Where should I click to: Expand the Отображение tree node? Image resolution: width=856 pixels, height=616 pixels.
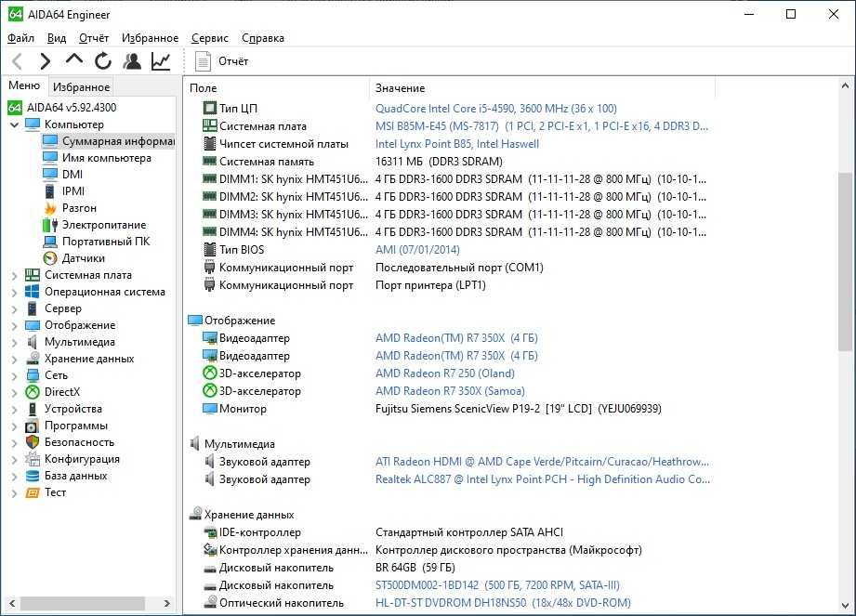click(x=14, y=326)
